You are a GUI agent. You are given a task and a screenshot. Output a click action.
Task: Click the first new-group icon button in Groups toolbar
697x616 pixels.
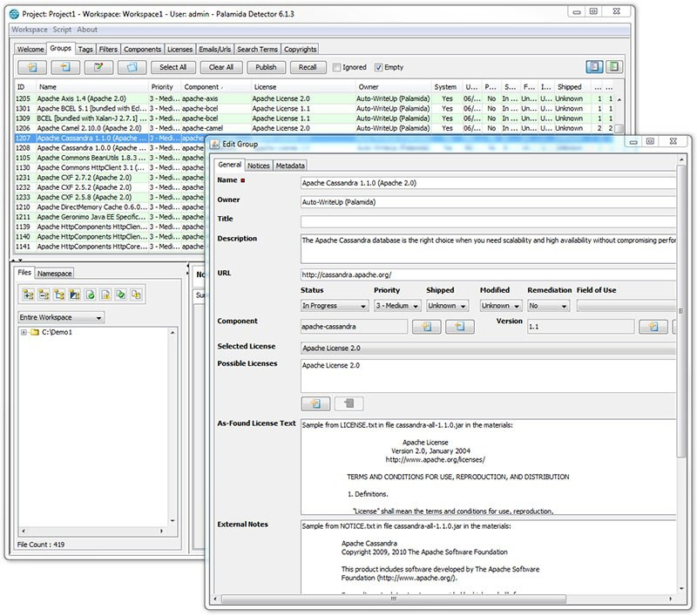[32, 67]
